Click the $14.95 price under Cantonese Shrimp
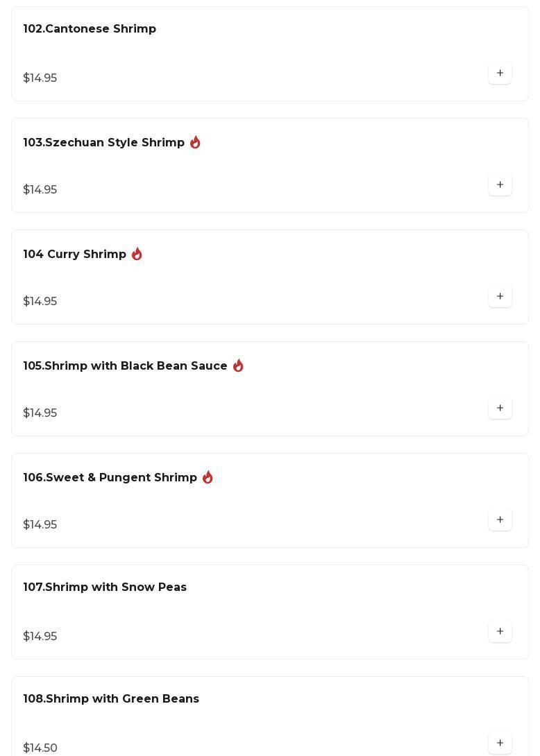This screenshot has width=540, height=756. pyautogui.click(x=40, y=78)
